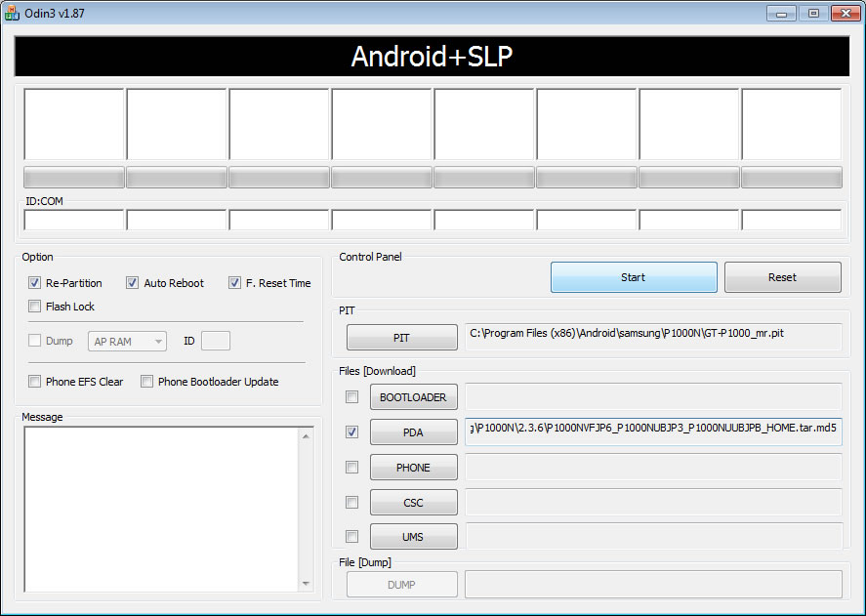The image size is (866, 616).
Task: Check the box next to CSC
Action: tap(351, 502)
